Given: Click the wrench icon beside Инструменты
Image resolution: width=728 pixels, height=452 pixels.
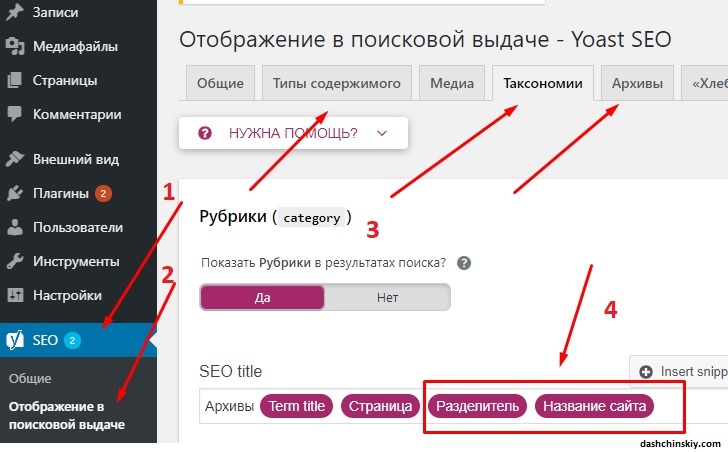Looking at the screenshot, I should click(15, 261).
